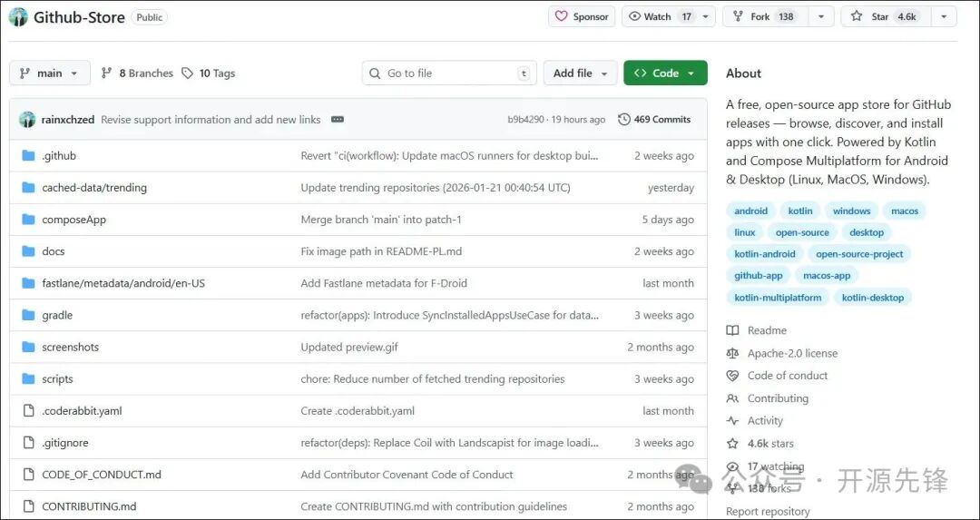Expand commit message ellipsis button
Image resolution: width=980 pixels, height=520 pixels.
(x=338, y=120)
